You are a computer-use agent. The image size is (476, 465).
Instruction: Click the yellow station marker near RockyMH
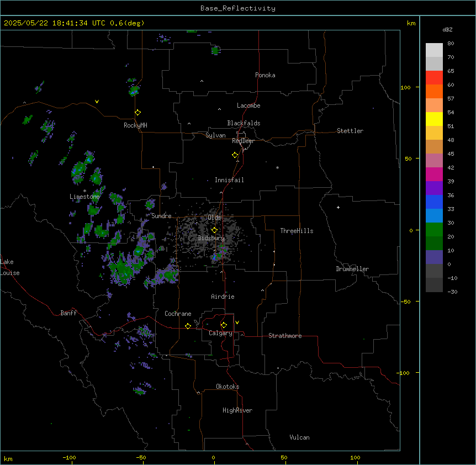[x=138, y=113]
